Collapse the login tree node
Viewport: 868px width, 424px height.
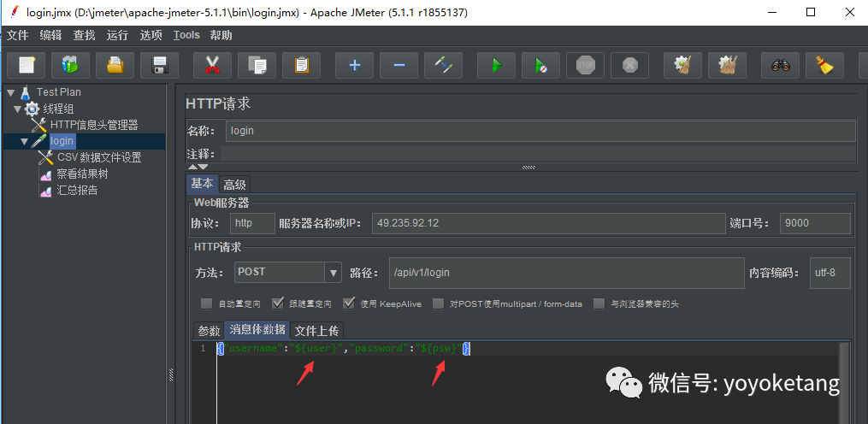tap(24, 142)
